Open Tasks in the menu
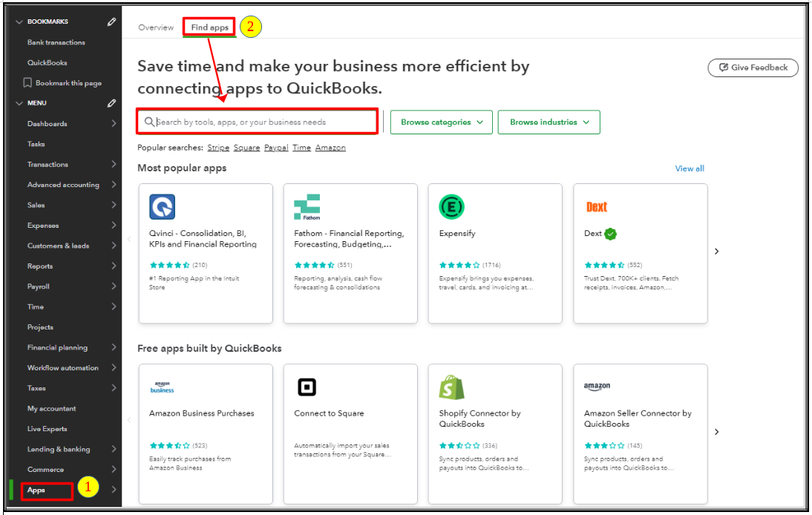Image resolution: width=812 pixels, height=515 pixels. pos(36,144)
